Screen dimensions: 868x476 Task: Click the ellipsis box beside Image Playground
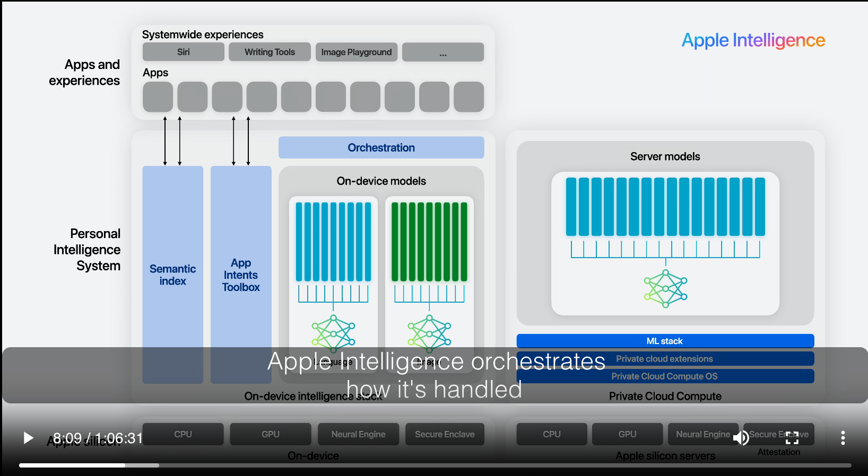coord(442,52)
